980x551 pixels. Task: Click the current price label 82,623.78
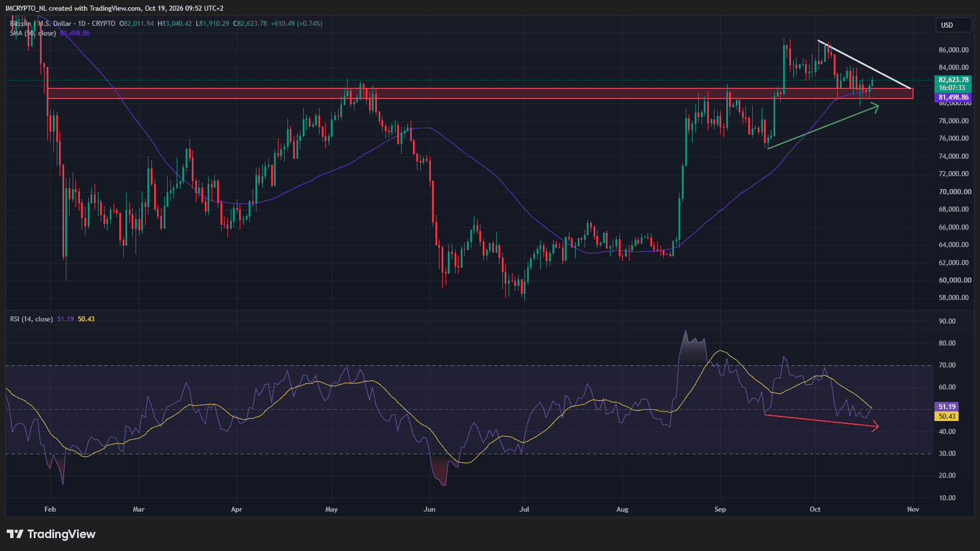tap(954, 80)
